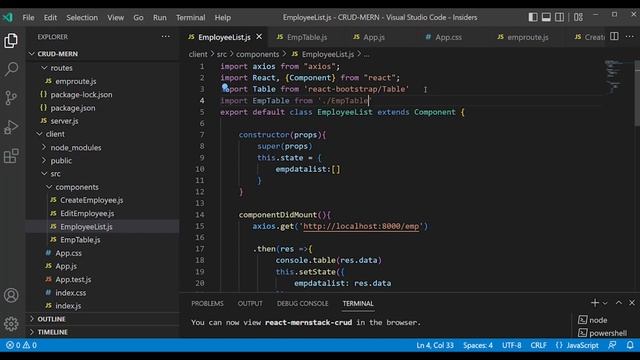The height and width of the screenshot is (360, 640).
Task: Switch to the emproute.js editor tab
Action: [527, 37]
